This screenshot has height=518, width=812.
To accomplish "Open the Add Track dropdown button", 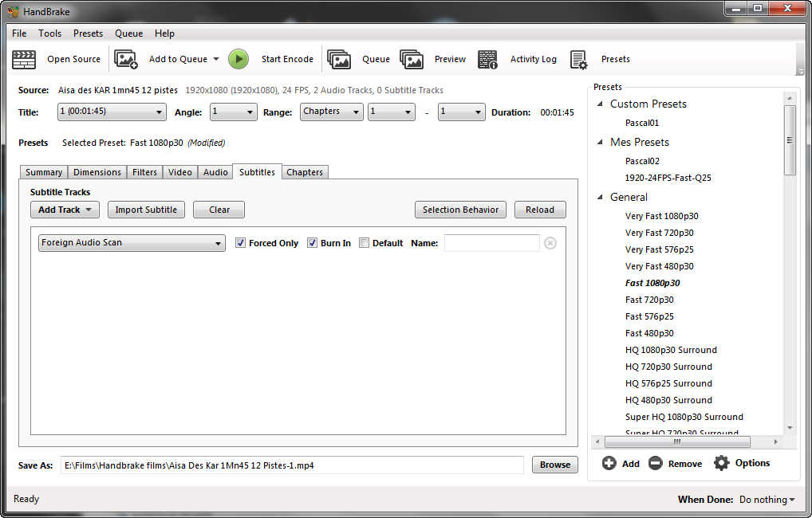I will coord(65,210).
